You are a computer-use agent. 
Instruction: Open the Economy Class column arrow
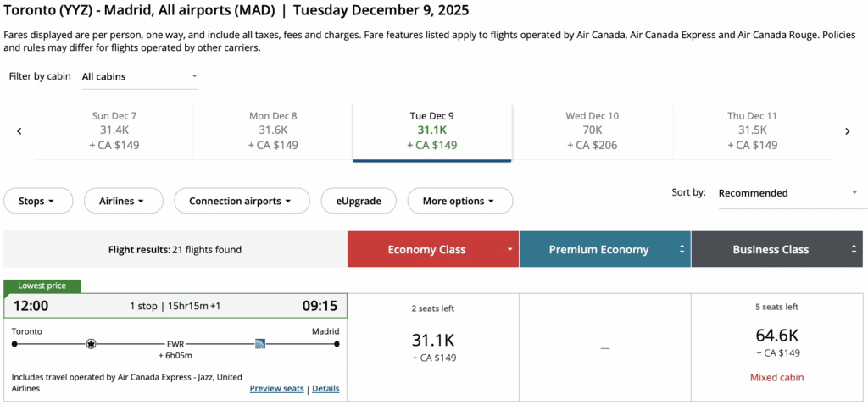[510, 250]
